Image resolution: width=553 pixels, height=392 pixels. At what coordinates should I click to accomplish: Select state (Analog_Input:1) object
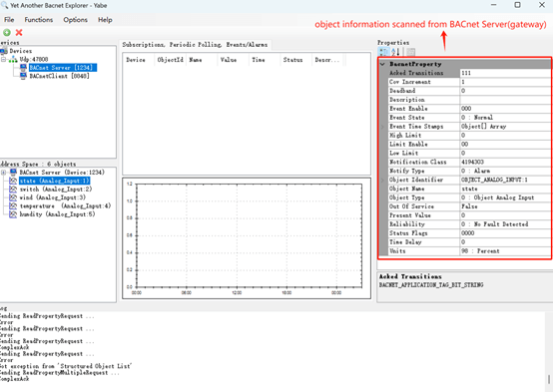54,181
